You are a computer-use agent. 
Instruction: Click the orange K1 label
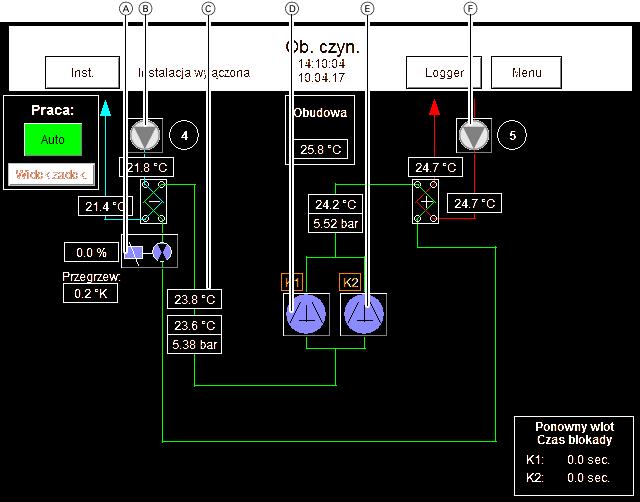[292, 282]
